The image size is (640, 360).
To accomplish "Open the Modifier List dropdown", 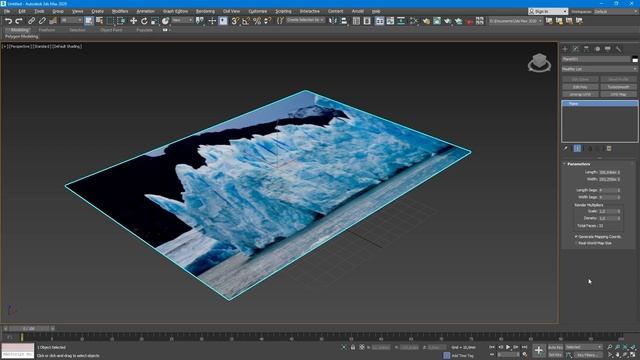I will coord(599,69).
